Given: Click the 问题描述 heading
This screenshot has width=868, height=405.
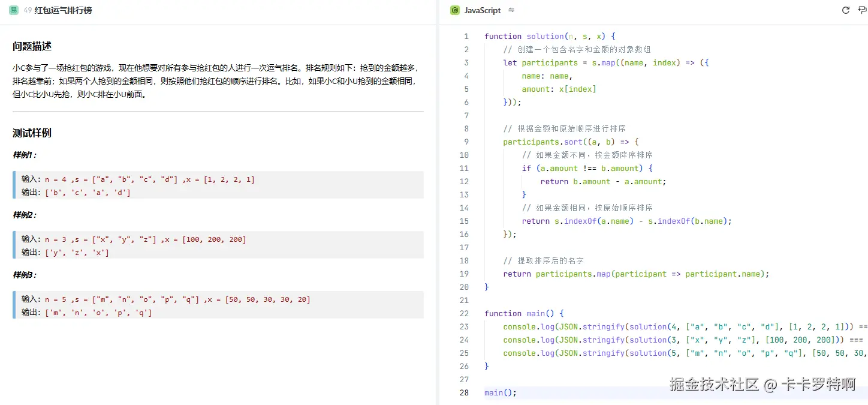Looking at the screenshot, I should coord(32,46).
